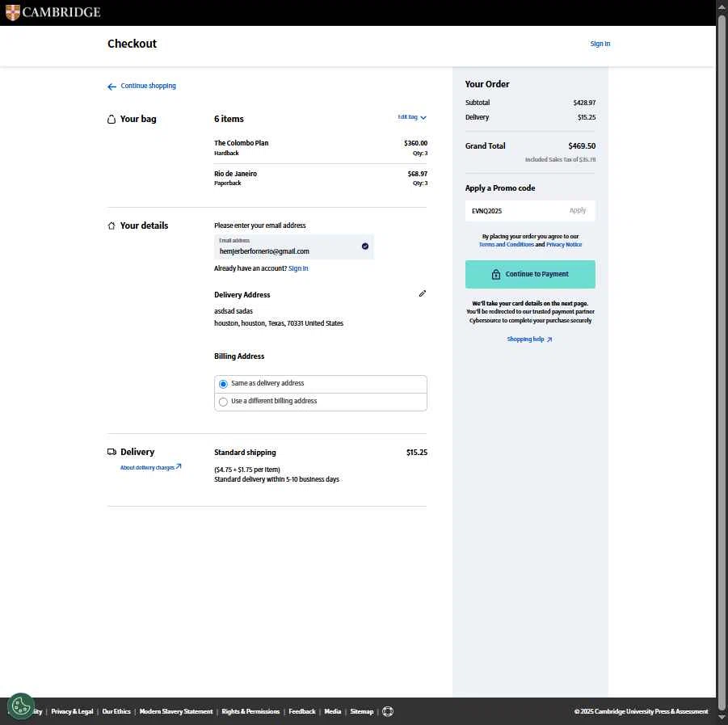The image size is (728, 725).
Task: Click the 6 items heading
Action: point(229,119)
